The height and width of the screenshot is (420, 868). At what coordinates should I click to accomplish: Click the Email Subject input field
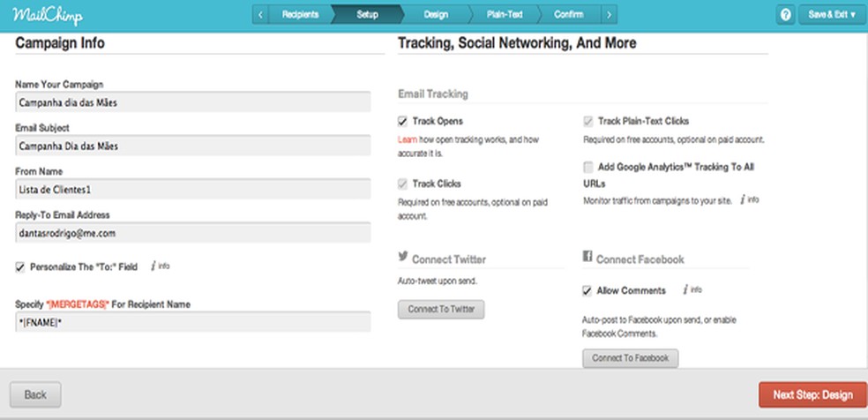(193, 146)
